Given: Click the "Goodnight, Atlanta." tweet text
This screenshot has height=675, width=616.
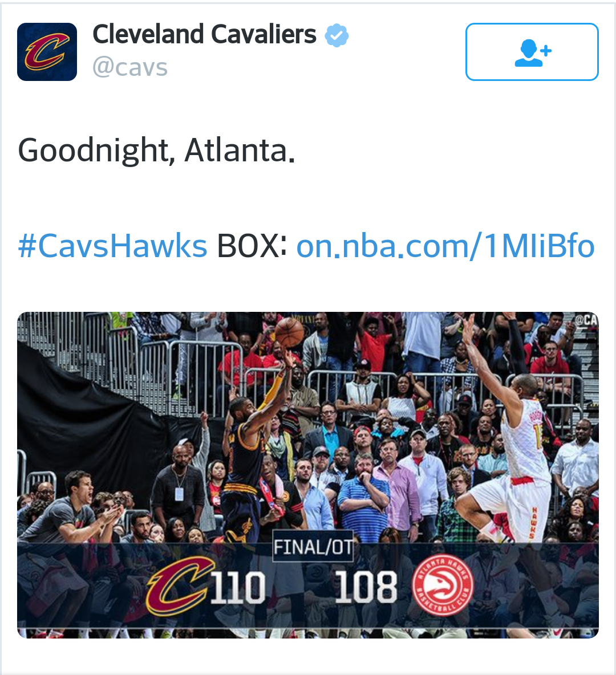Looking at the screenshot, I should click(156, 151).
